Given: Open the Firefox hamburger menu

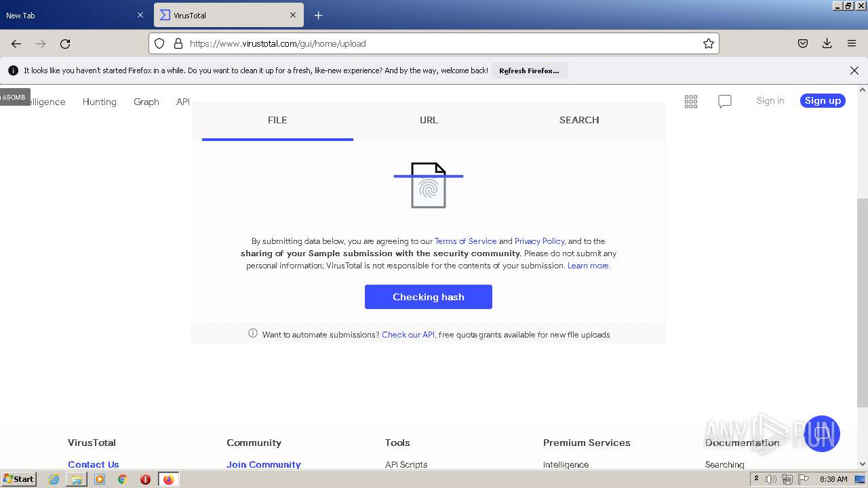Looking at the screenshot, I should (852, 43).
